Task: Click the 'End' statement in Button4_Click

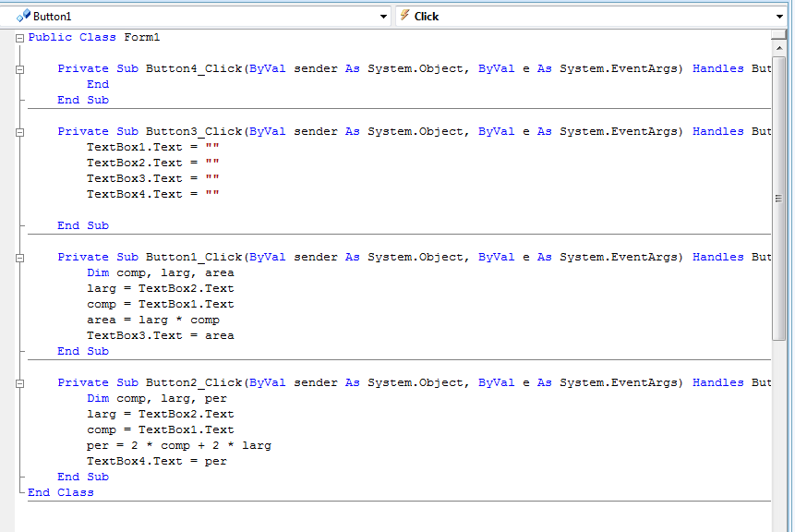Action: [98, 84]
